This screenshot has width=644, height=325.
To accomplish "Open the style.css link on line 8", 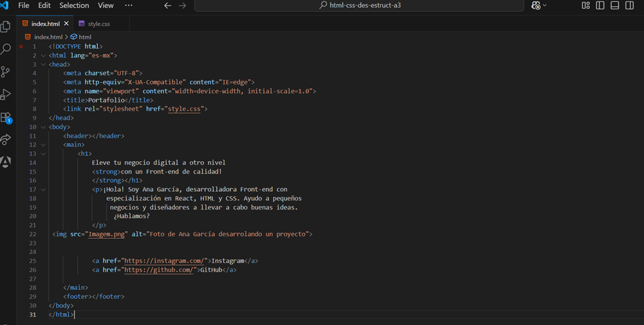I will click(x=184, y=109).
